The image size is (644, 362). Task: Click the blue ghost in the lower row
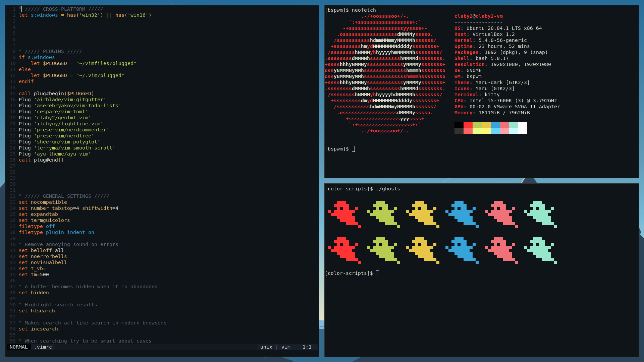(x=462, y=250)
